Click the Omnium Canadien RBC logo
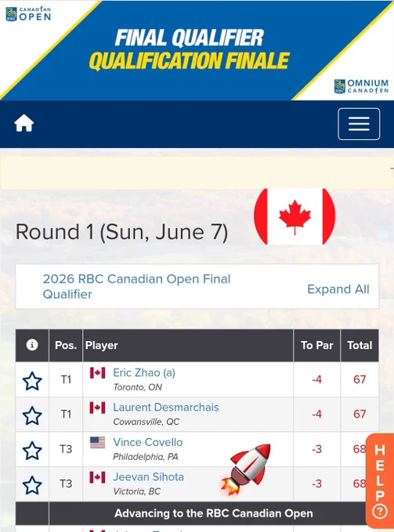This screenshot has height=532, width=394. [361, 86]
